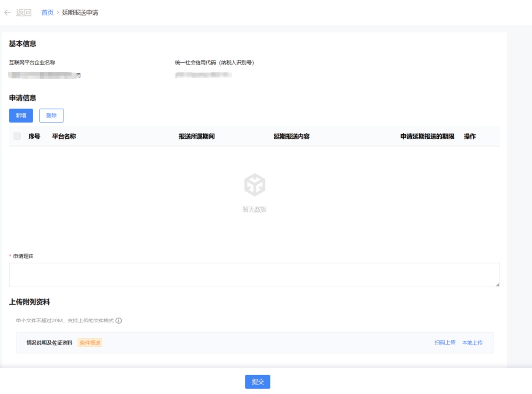Click the 序号 column header
Screen dimensions: 532x394
click(x=34, y=137)
